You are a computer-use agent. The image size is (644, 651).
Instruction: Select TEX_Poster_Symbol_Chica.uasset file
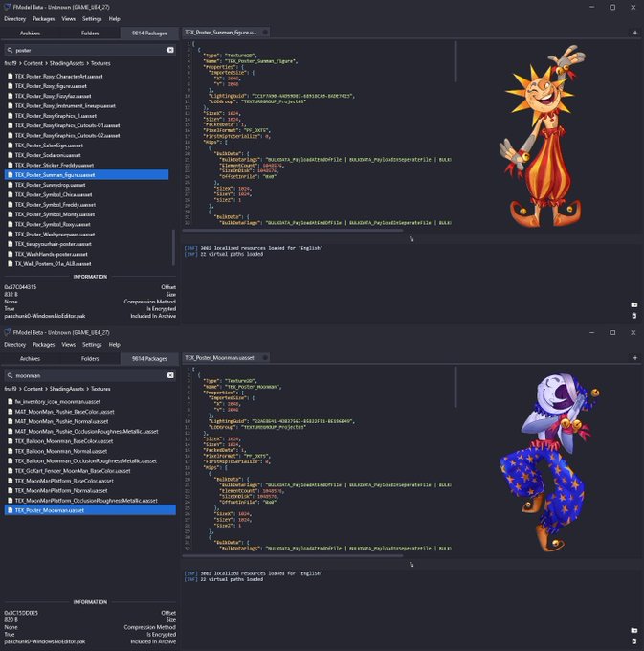tap(86, 194)
